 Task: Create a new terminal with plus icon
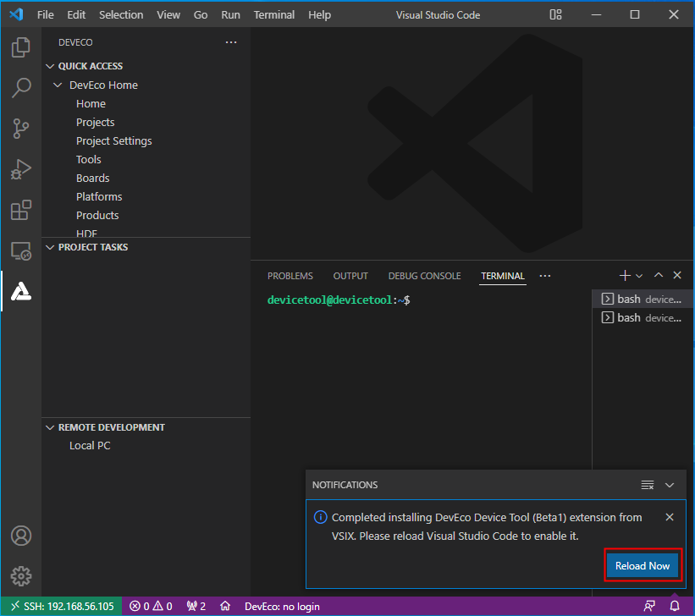tap(625, 275)
